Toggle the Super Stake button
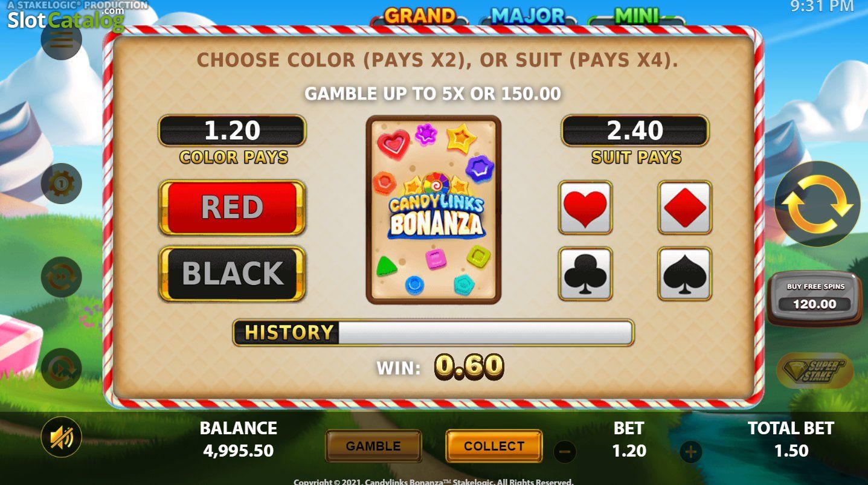This screenshot has width=868, height=485. [x=815, y=371]
